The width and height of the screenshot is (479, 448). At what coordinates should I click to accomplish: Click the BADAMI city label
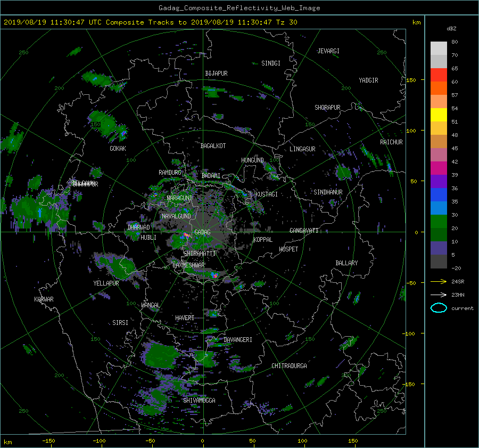click(211, 176)
